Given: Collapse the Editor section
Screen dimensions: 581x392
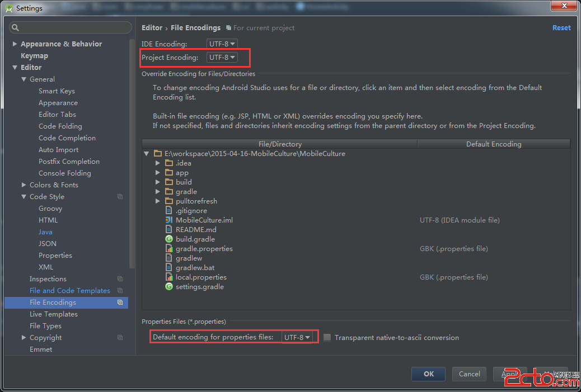Looking at the screenshot, I should (x=15, y=67).
